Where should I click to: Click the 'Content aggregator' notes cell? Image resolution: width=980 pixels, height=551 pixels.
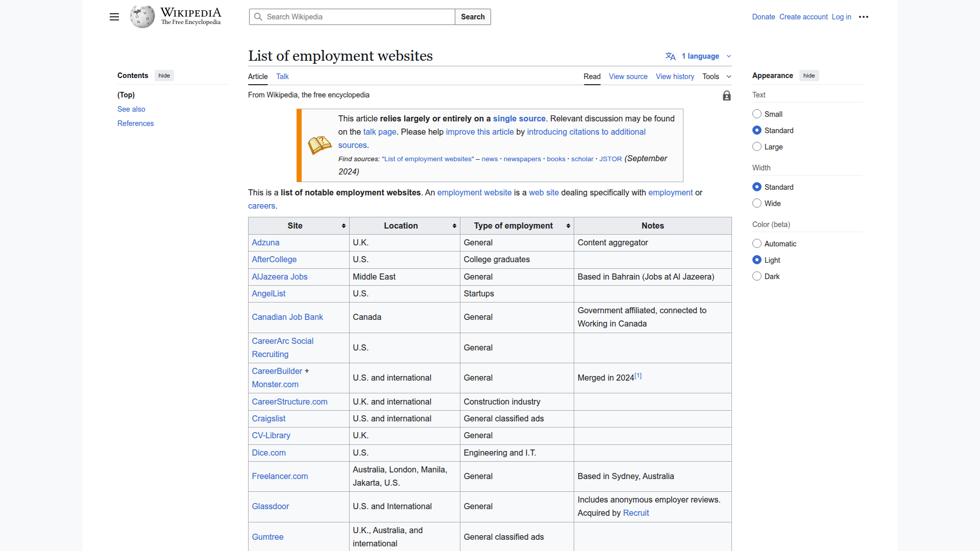coord(653,243)
